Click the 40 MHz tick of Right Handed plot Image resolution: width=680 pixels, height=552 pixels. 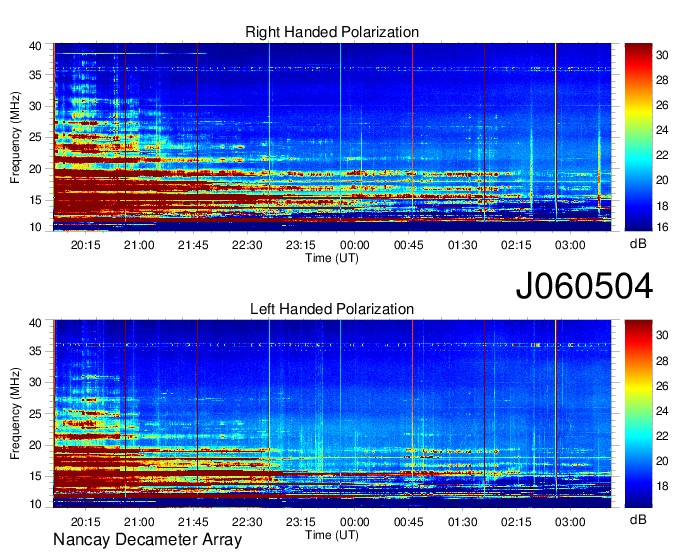coord(35,46)
